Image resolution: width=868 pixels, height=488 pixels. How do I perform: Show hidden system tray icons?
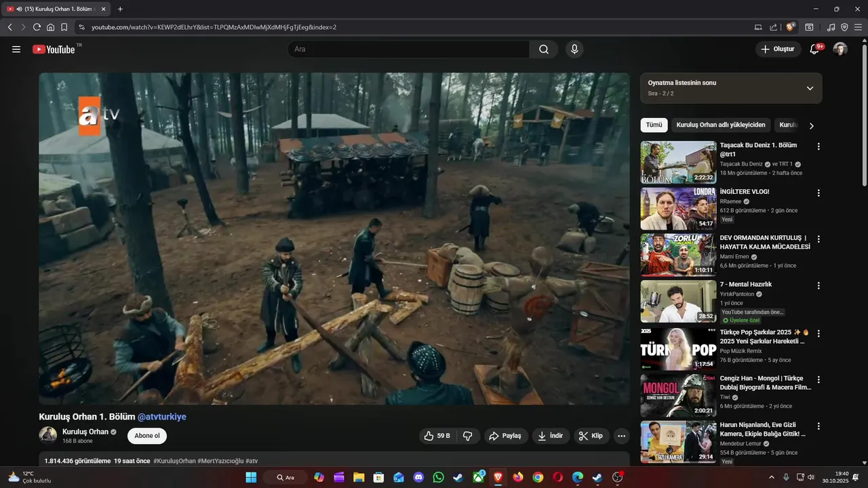[x=771, y=477]
